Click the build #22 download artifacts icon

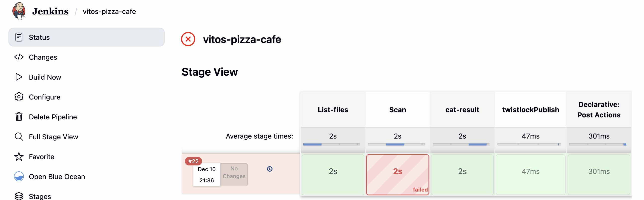coord(269,169)
